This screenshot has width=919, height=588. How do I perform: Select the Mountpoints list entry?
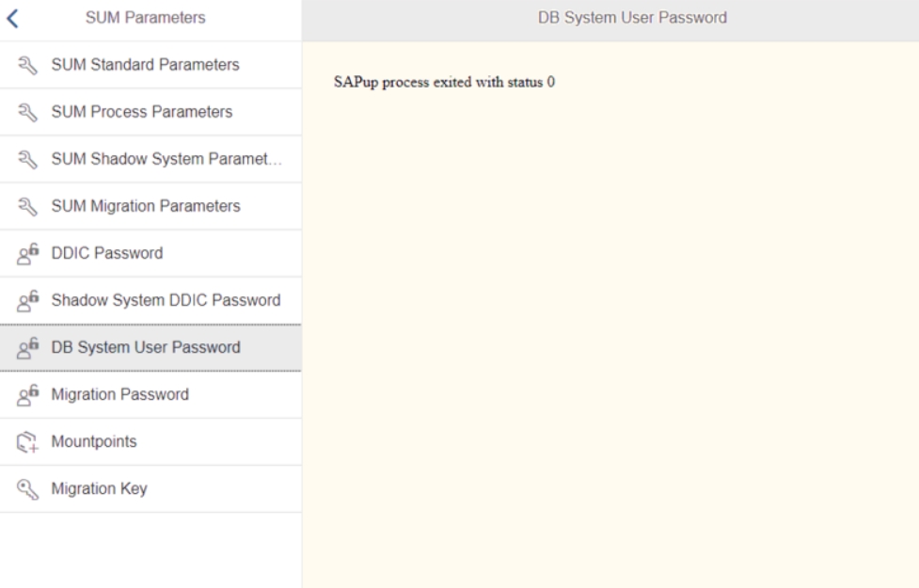point(151,442)
